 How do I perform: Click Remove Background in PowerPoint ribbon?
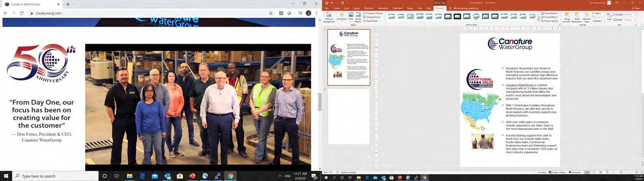(329, 17)
